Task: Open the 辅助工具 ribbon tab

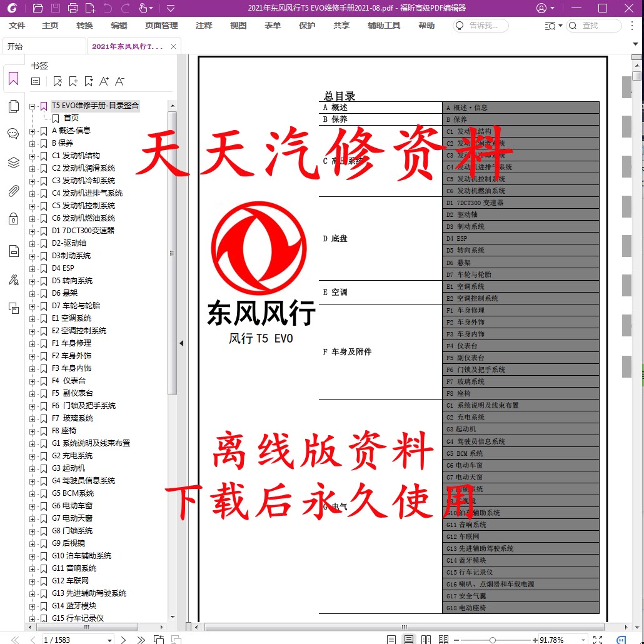Action: (384, 26)
